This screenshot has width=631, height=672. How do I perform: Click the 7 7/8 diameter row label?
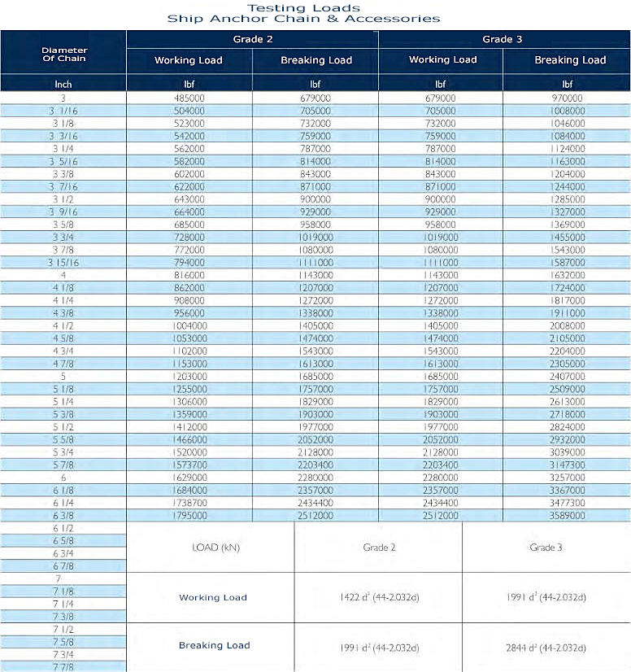click(x=63, y=666)
